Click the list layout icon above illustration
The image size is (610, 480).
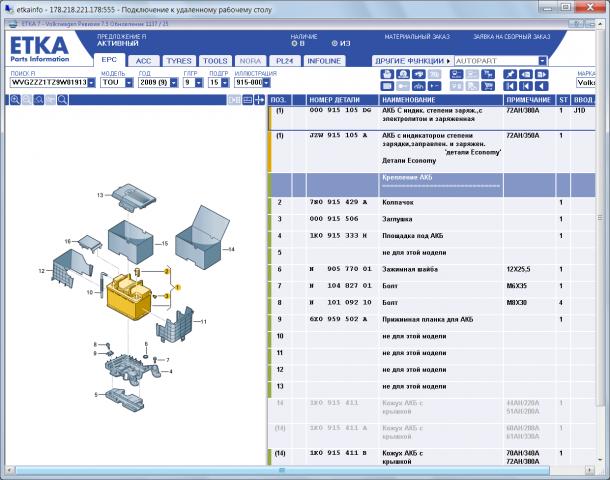click(247, 100)
